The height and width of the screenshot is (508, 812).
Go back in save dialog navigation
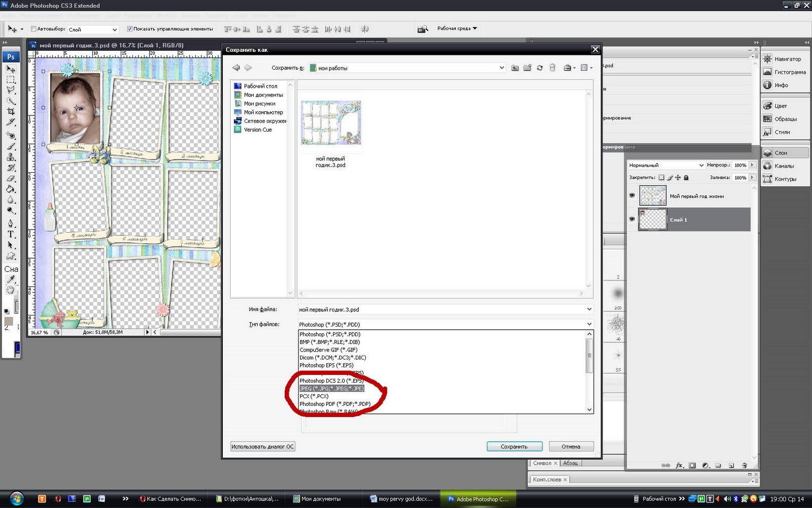pos(236,68)
